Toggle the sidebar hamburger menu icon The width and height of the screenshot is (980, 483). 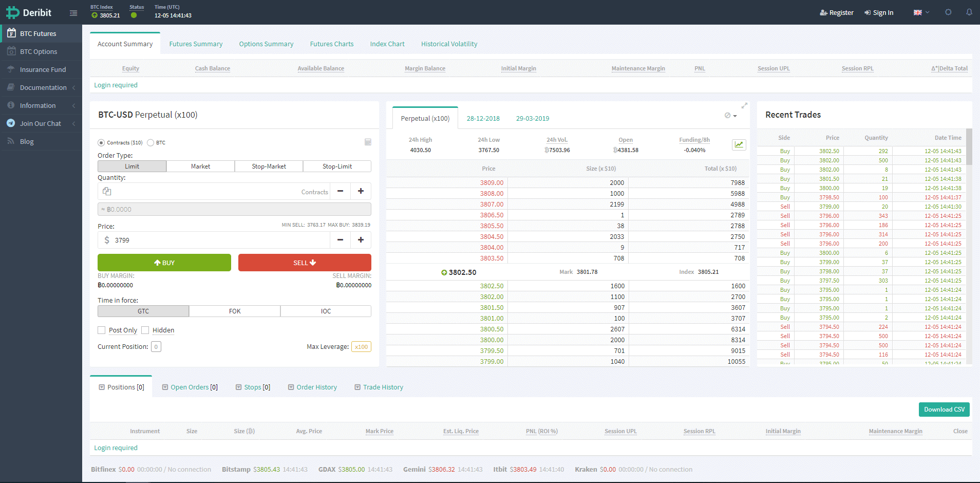[x=73, y=13]
